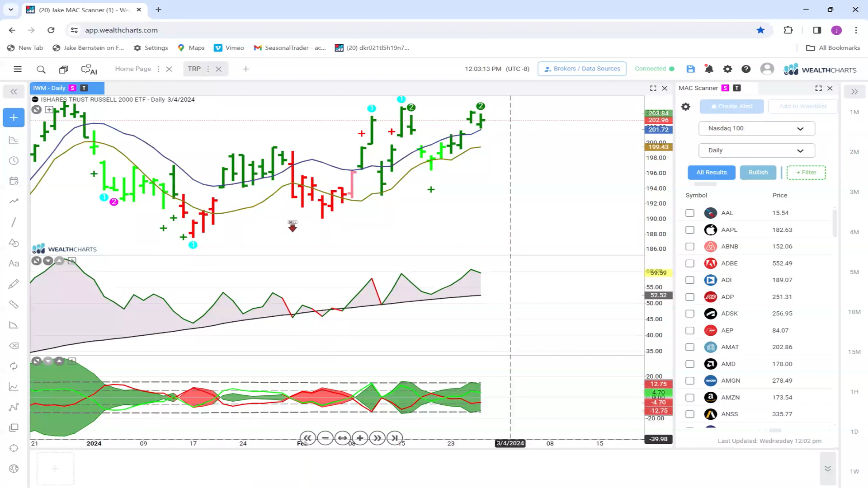Expand the bottom panel double chevron
The height and width of the screenshot is (488, 868).
(828, 469)
